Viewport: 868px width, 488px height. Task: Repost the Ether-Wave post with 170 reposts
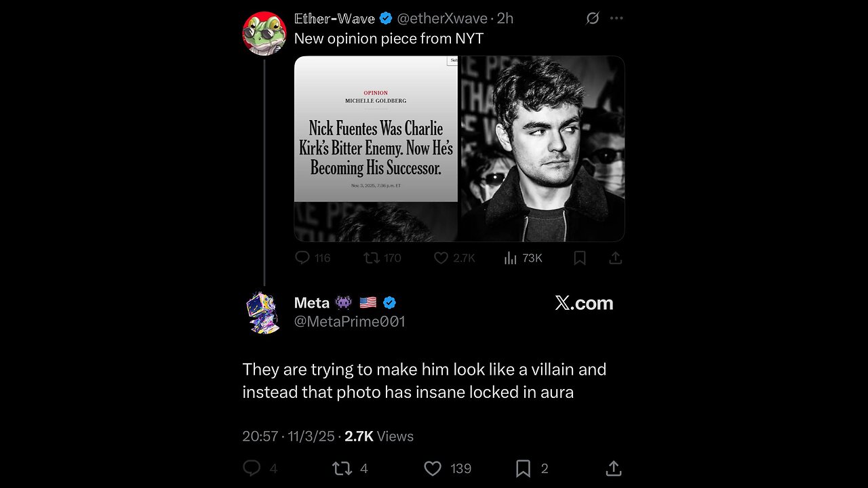(372, 258)
